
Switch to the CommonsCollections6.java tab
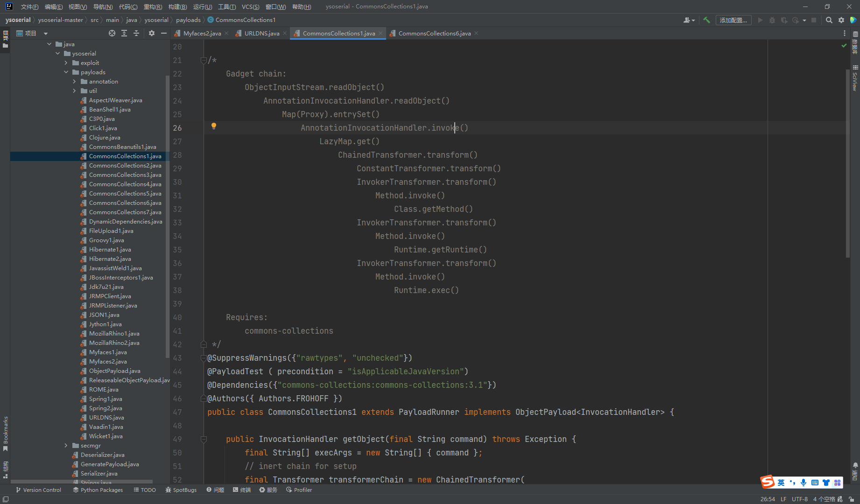pyautogui.click(x=434, y=33)
